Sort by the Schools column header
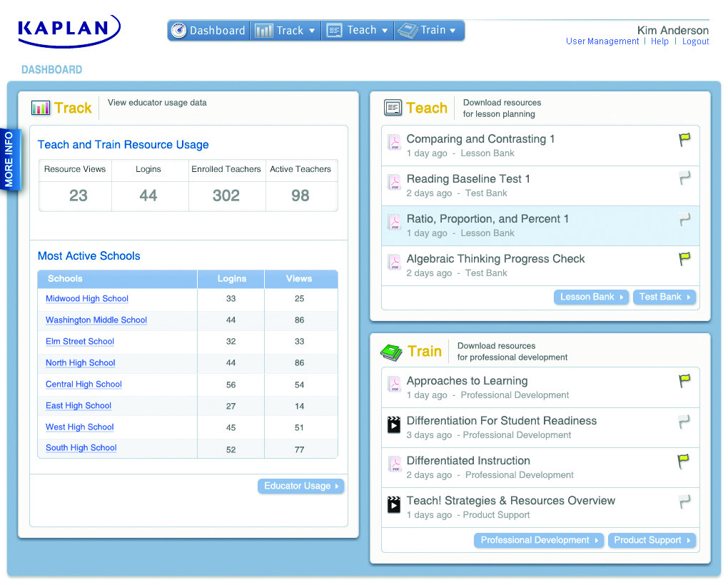This screenshot has height=585, width=728. click(x=118, y=279)
